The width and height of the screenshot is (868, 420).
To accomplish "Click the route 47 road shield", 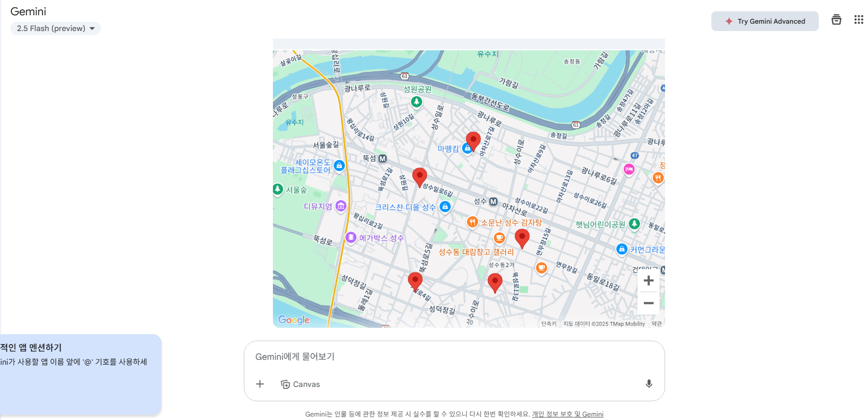I will (x=634, y=155).
